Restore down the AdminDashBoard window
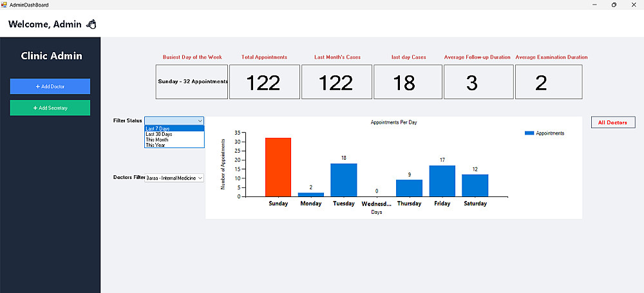The image size is (644, 293). click(x=614, y=5)
